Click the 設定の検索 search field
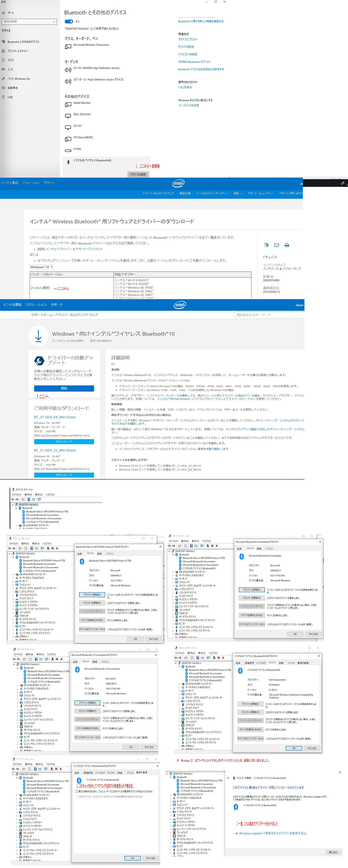Image resolution: width=348 pixels, height=868 pixels. [30, 22]
